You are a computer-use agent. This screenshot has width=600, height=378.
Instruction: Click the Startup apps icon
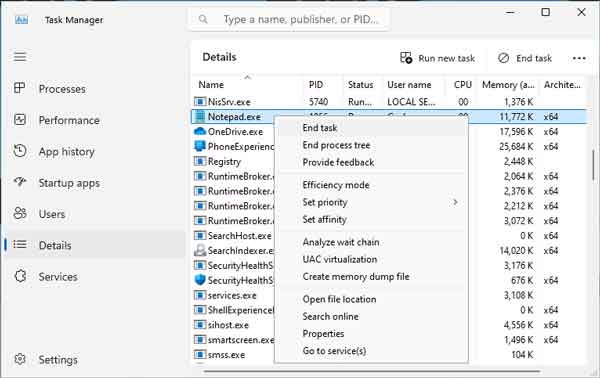(x=20, y=182)
